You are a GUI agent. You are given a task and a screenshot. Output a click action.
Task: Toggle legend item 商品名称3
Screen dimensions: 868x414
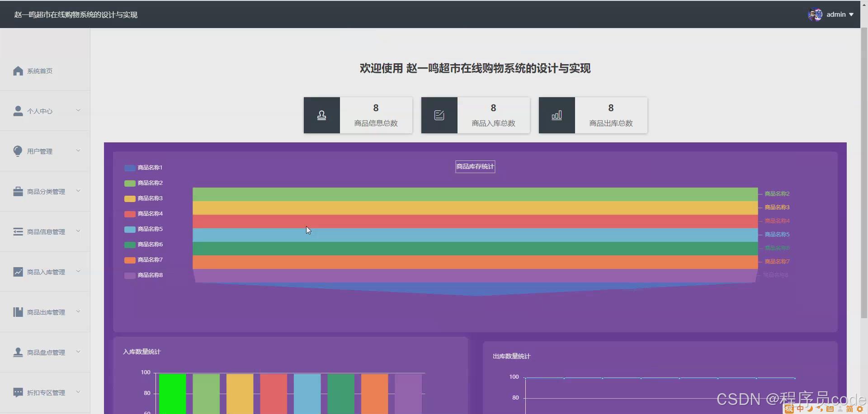[x=143, y=198]
